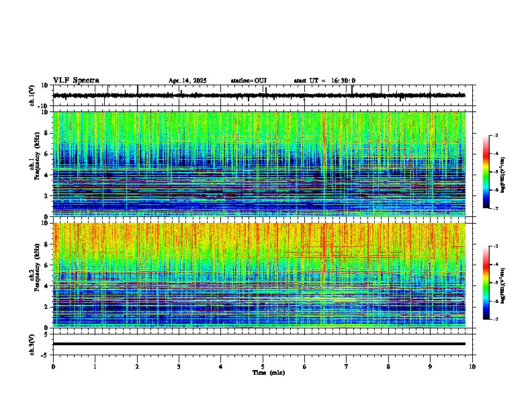Select the date "Apr. 14, 2025"
This screenshot has height=411, width=532.
[x=187, y=81]
